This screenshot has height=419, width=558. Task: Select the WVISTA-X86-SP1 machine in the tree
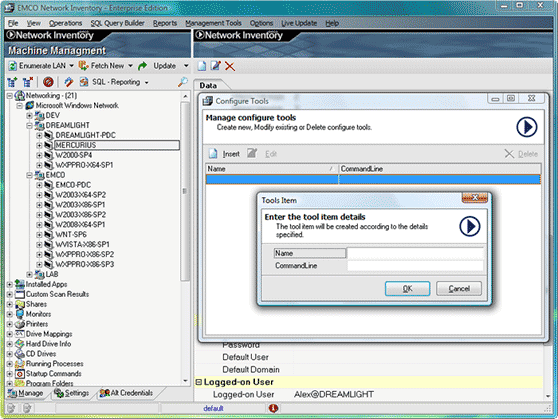pyautogui.click(x=82, y=245)
